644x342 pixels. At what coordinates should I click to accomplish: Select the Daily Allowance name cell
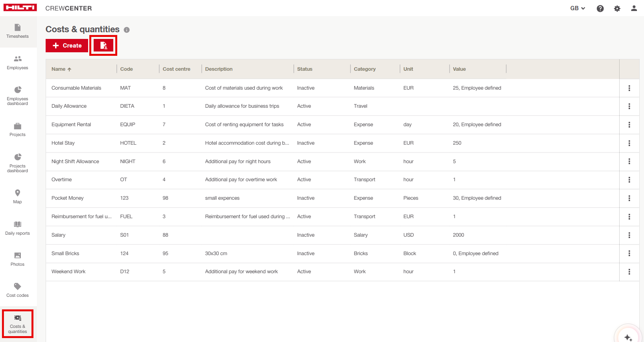click(x=69, y=106)
